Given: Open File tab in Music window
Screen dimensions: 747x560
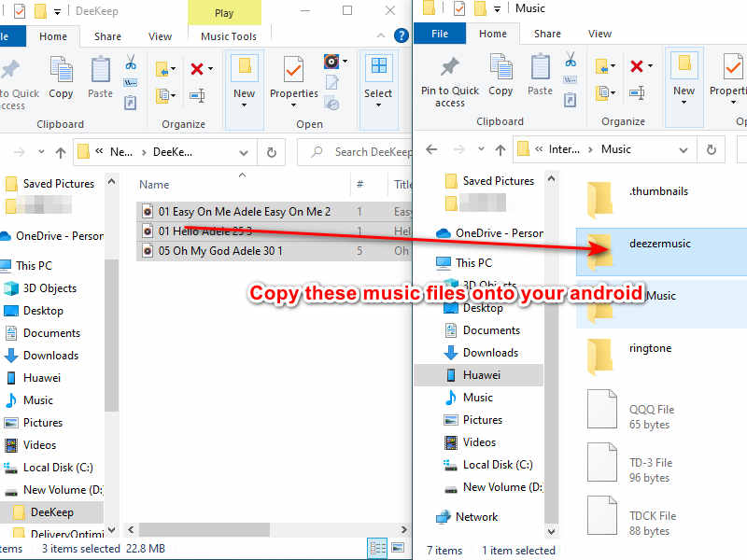Looking at the screenshot, I should 440,34.
